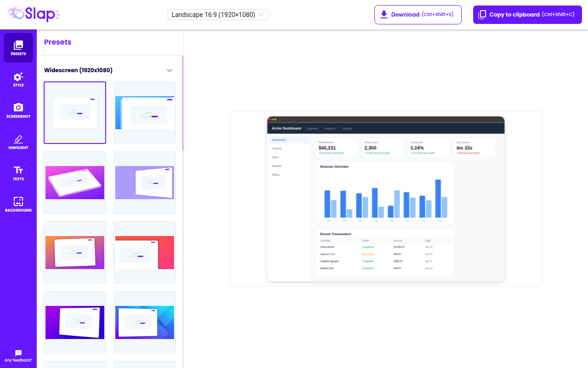Click the Widescreen (1920x1080) section heading

coord(78,70)
